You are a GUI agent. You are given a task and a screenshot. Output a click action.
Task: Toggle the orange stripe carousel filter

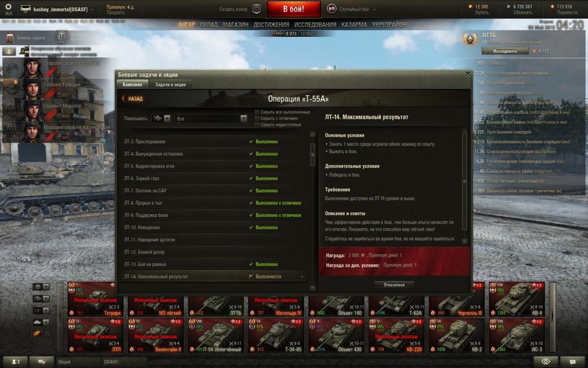37,334
